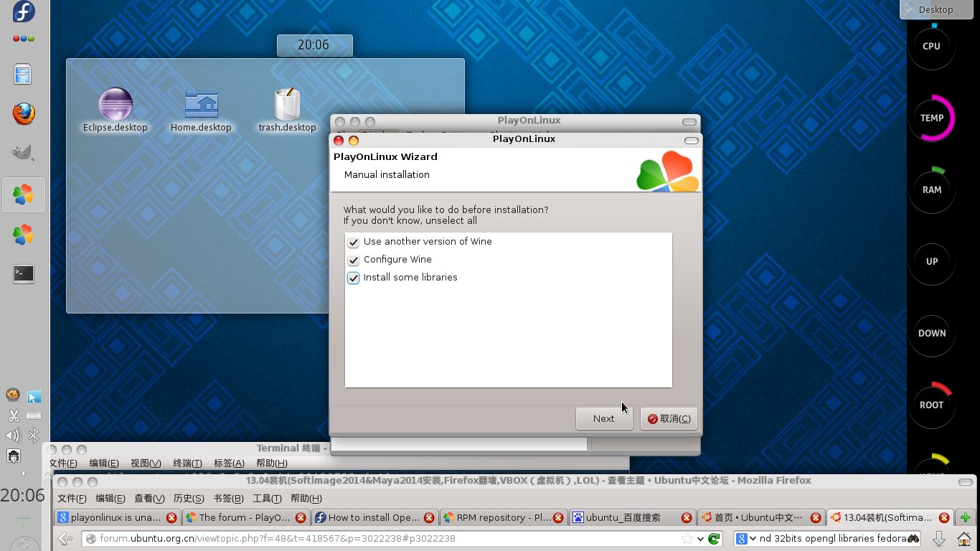
Task: Open a new Firefox tab with green plus
Action: pos(966,517)
